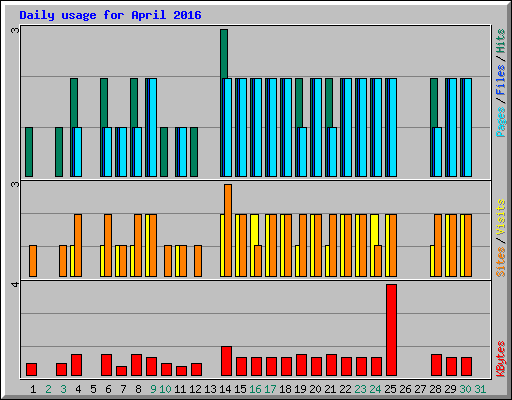Click green day label "30" on the x-axis

pos(465,389)
